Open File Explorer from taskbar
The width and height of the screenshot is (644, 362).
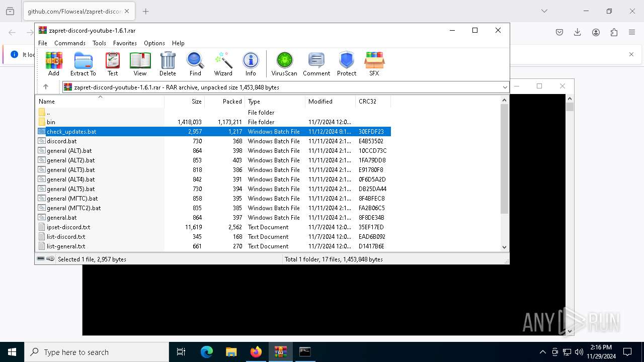231,352
